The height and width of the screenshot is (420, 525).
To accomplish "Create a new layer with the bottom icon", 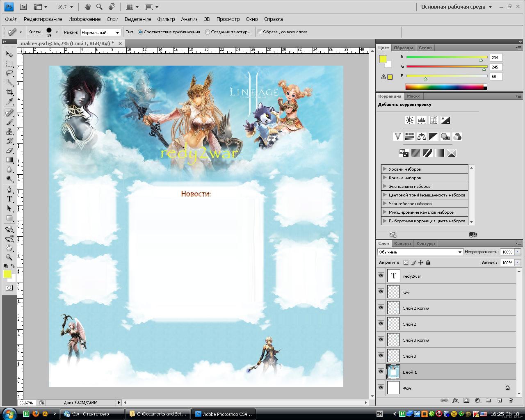I will 500,400.
